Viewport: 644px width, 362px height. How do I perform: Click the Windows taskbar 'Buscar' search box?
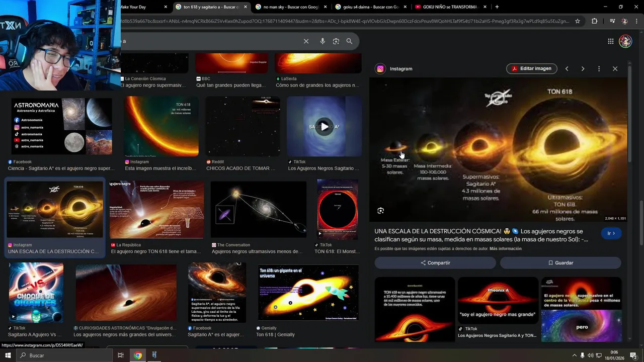pyautogui.click(x=64, y=355)
